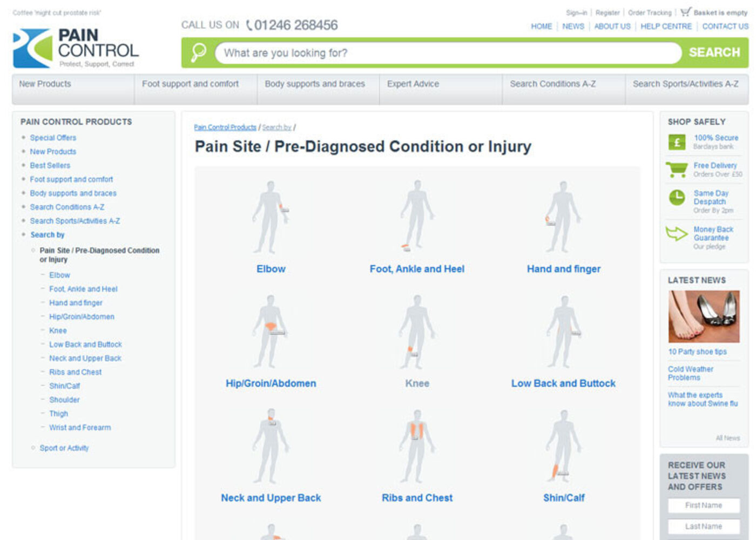The height and width of the screenshot is (540, 756).
Task: Open the party shoes news thumbnail
Action: [x=704, y=316]
